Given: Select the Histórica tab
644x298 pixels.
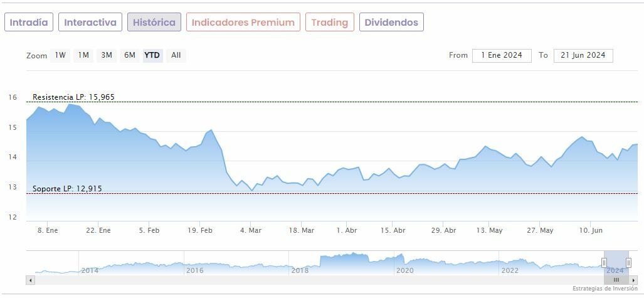Looking at the screenshot, I should [x=154, y=23].
